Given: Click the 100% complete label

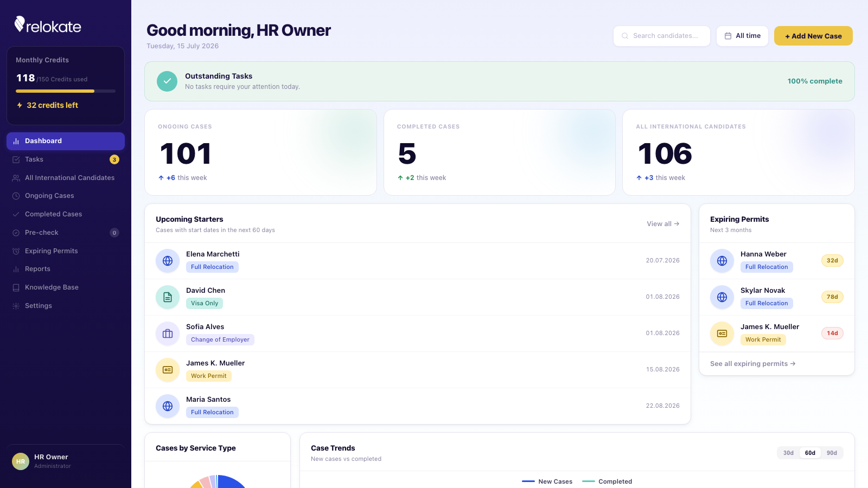Looking at the screenshot, I should click(x=815, y=81).
